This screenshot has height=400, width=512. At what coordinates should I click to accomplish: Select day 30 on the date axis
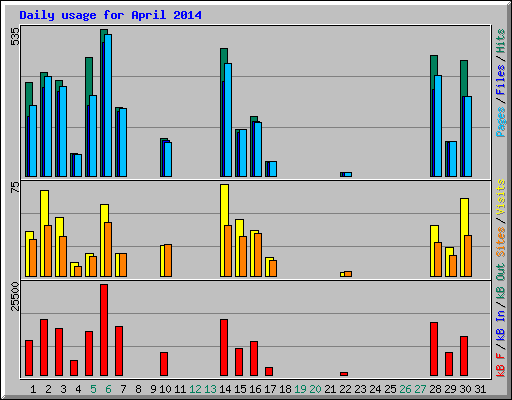coord(465,389)
